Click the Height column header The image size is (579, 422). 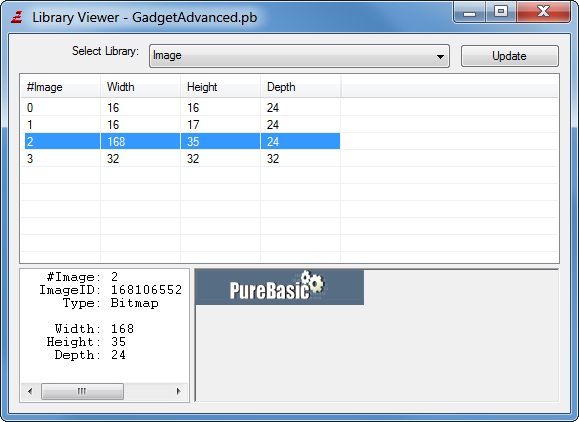[220, 87]
